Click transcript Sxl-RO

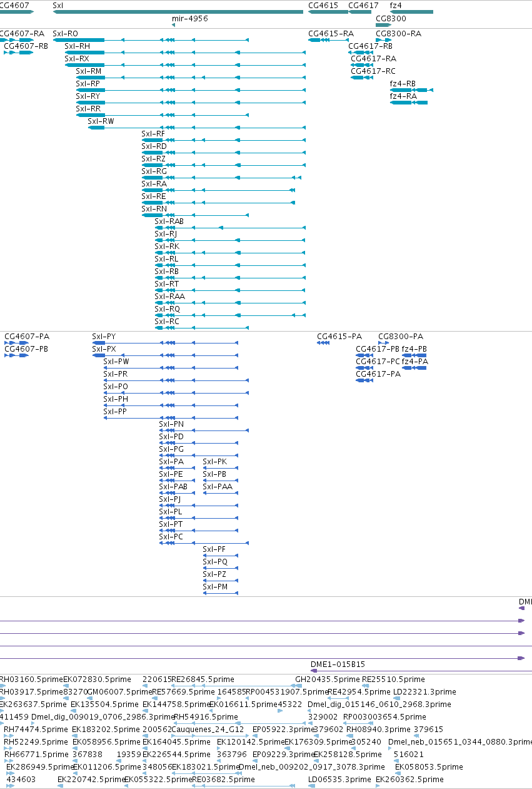[66, 34]
